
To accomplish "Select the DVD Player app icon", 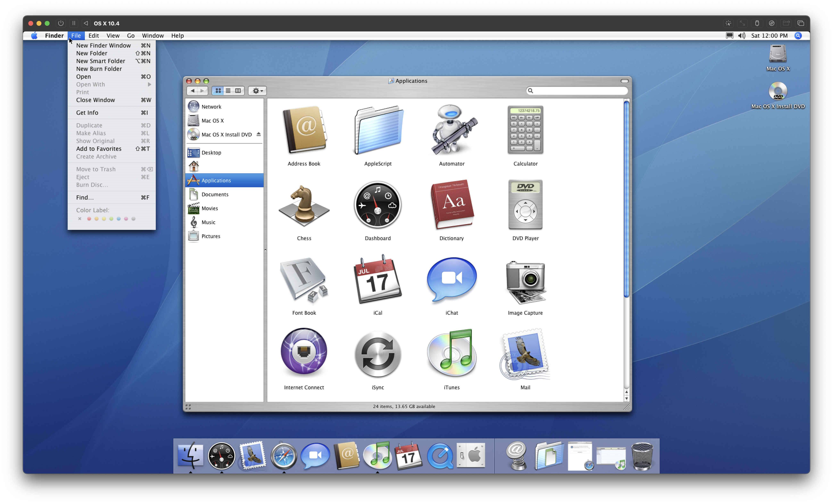I will point(525,204).
